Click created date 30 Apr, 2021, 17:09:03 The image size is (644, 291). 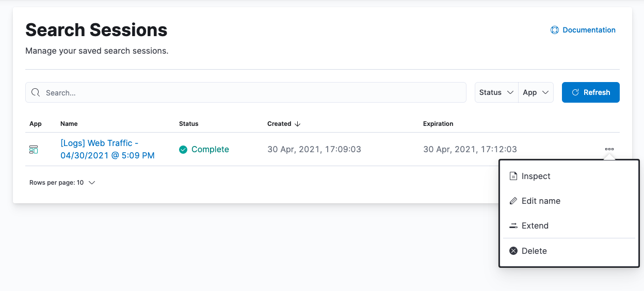tap(314, 150)
